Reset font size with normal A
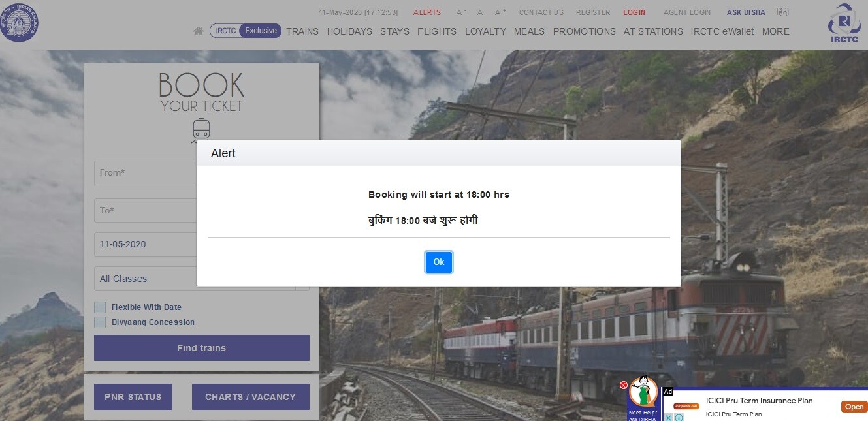868x421 pixels. coord(480,12)
